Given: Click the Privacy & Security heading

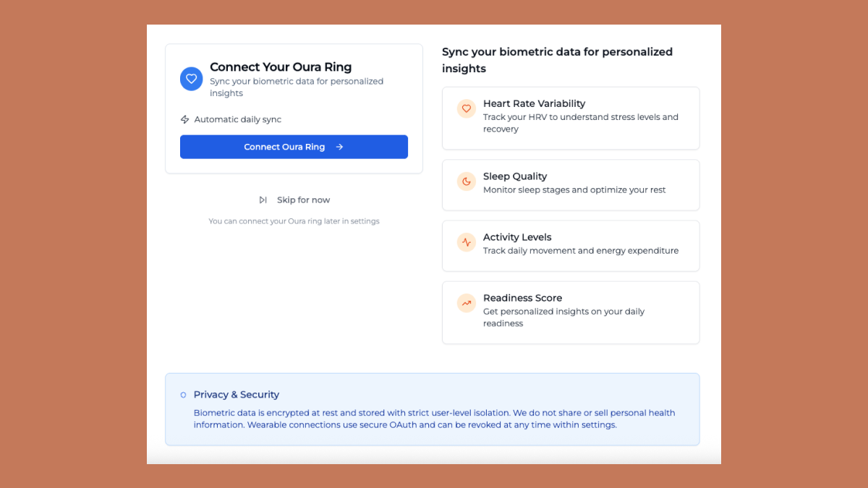Looking at the screenshot, I should pos(237,395).
